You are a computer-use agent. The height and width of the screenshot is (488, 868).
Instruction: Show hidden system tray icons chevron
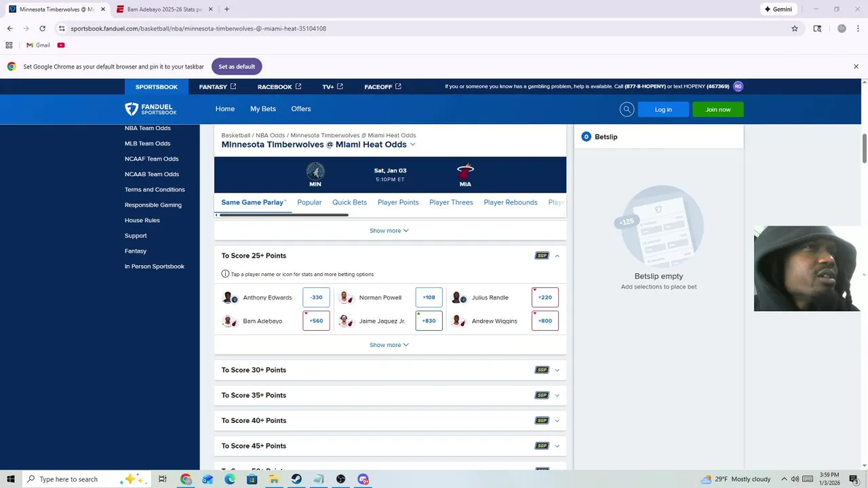pos(784,479)
